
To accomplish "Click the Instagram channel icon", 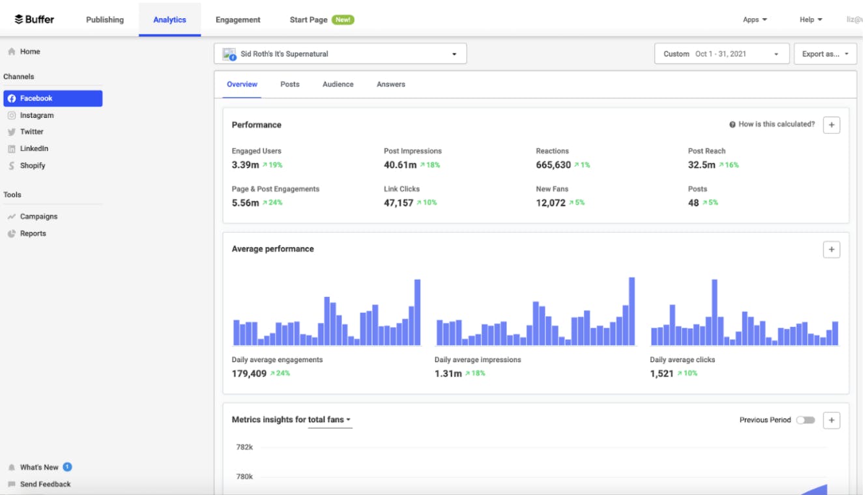I will point(12,115).
